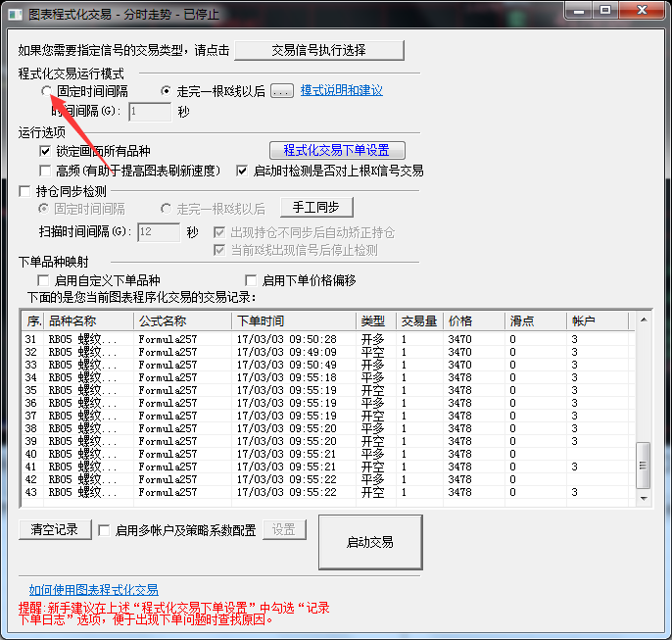This screenshot has height=640, width=672.
Task: Open 程式化交易下单设置 button
Action: pyautogui.click(x=337, y=150)
